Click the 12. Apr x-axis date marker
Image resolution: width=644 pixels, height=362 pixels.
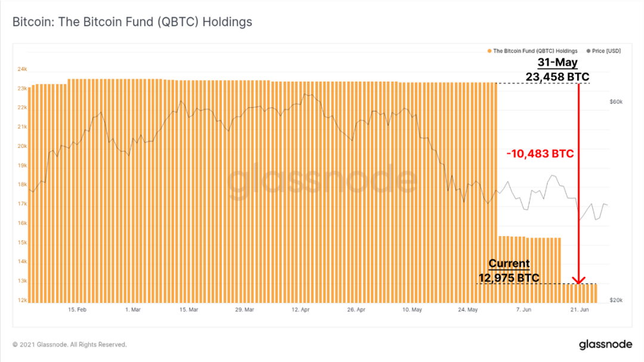point(300,310)
